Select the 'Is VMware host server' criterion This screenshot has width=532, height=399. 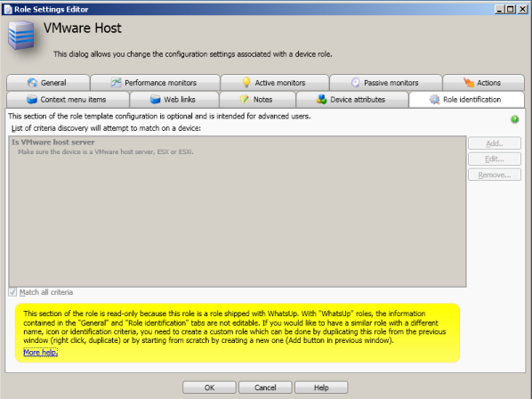pyautogui.click(x=52, y=142)
